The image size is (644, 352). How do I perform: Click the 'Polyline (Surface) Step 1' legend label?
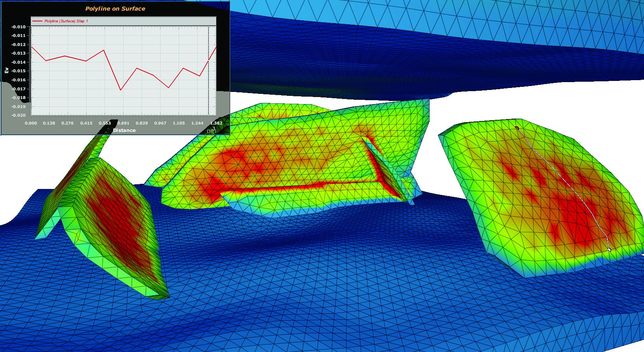tap(66, 21)
